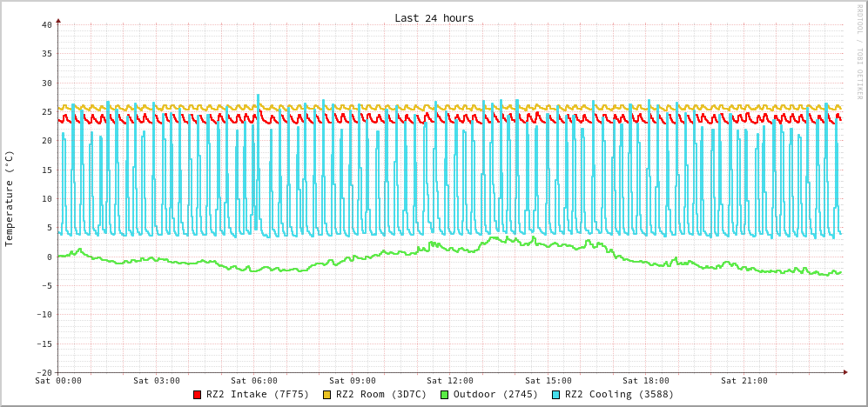Click the 40 value on the temperature axis
Viewport: 868px width, 407px height.
(x=46, y=25)
